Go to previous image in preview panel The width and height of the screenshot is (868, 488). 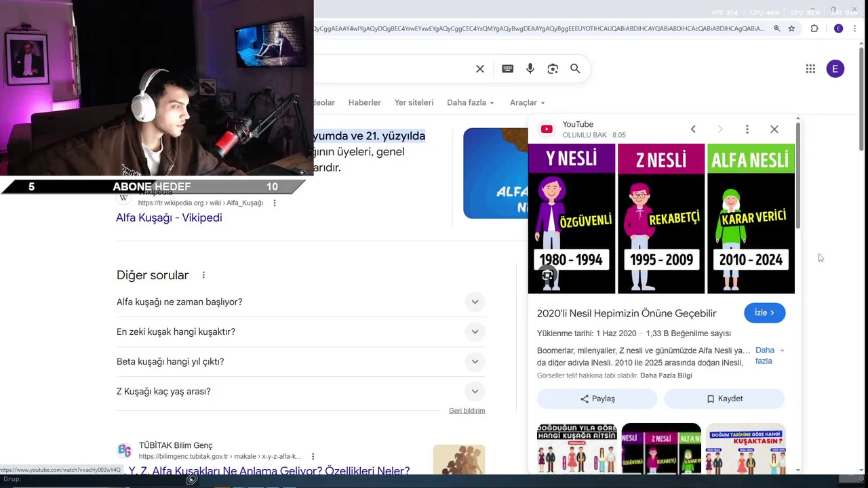click(x=693, y=129)
